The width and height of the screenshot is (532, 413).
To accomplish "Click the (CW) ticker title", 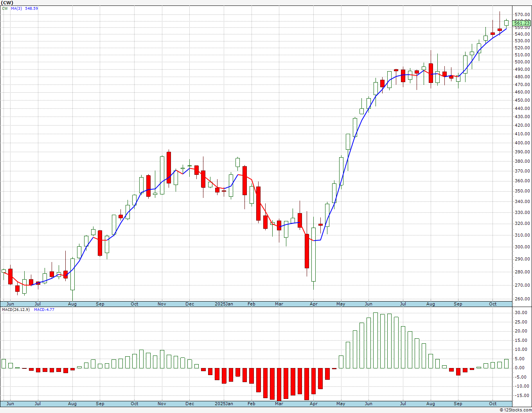I will coord(7,3).
